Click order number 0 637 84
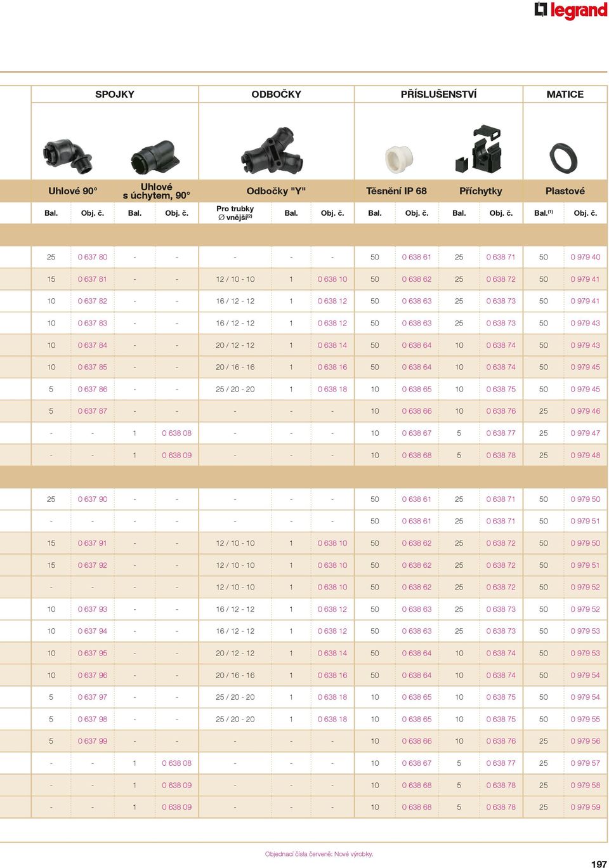The width and height of the screenshot is (609, 868). [93, 345]
